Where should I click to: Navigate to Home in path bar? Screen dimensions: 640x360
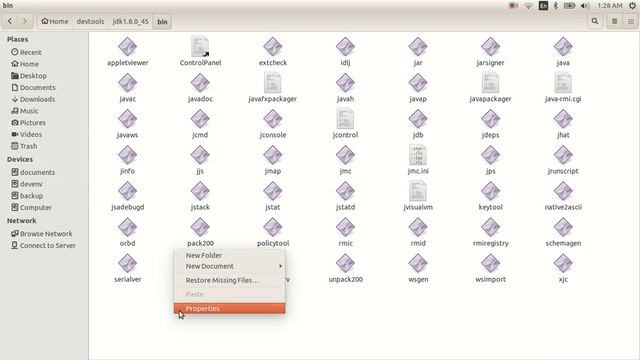coord(55,21)
